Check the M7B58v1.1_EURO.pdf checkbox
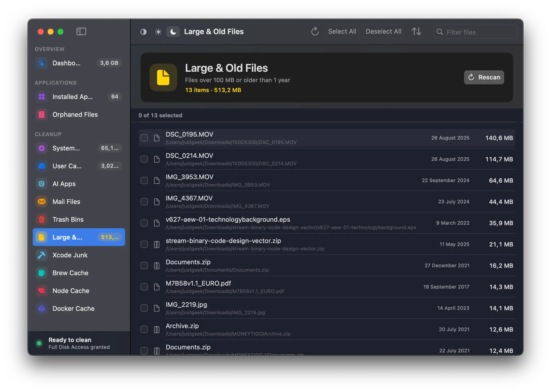The height and width of the screenshot is (392, 551). coord(144,287)
